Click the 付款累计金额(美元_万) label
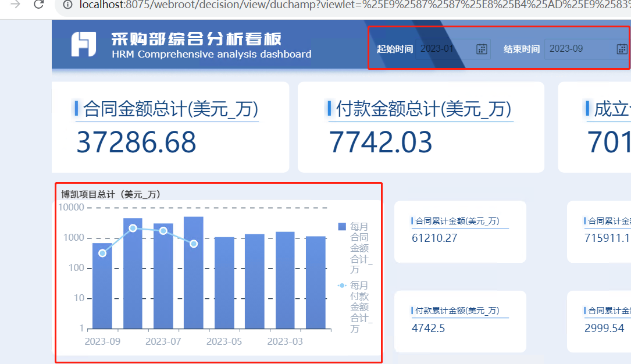 457,311
